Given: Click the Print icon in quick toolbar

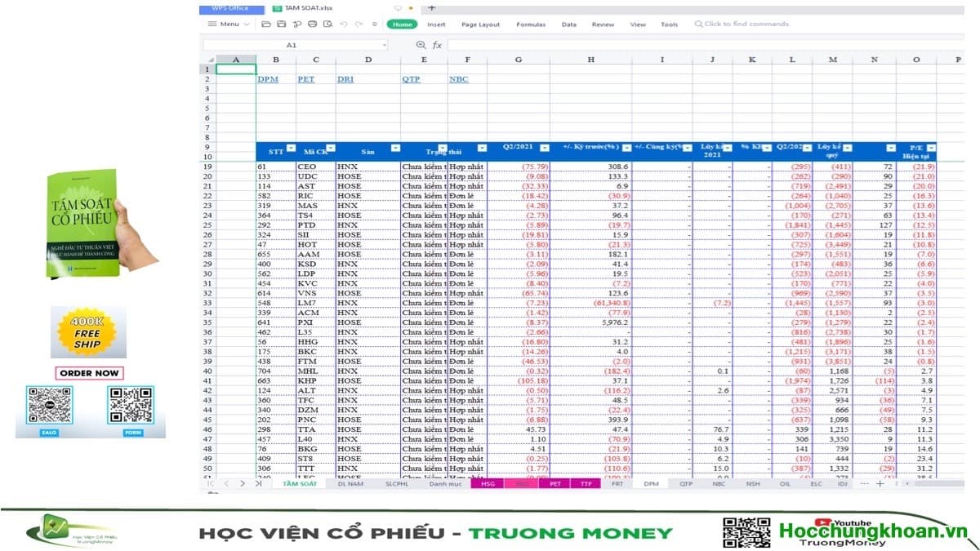Looking at the screenshot, I should (312, 24).
